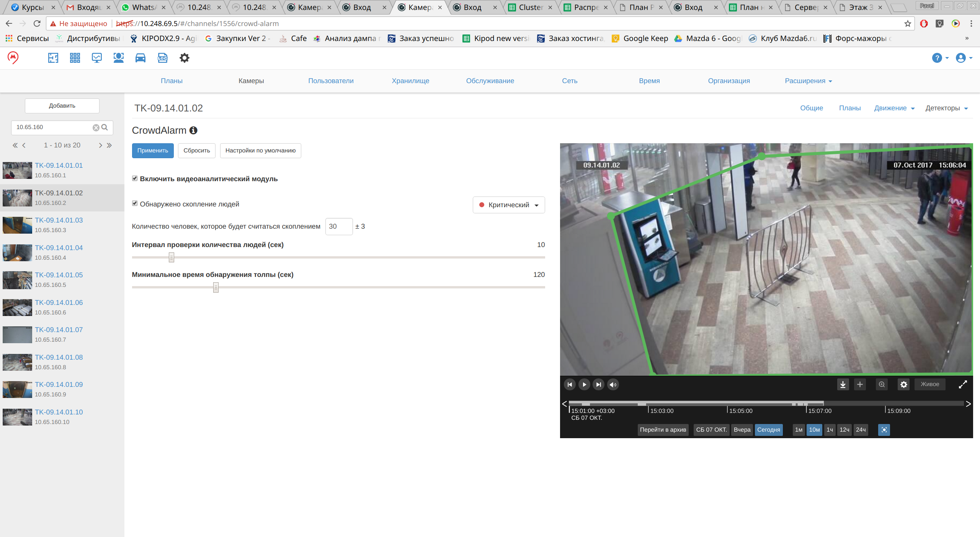980x537 pixels.
Task: Open the Хранилище settings tab
Action: pyautogui.click(x=410, y=81)
